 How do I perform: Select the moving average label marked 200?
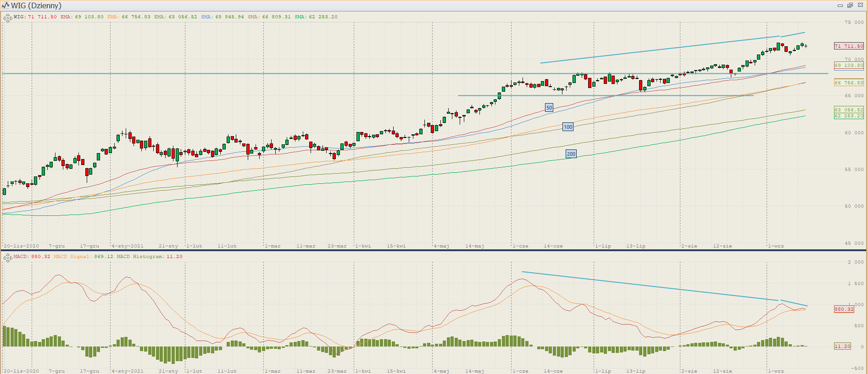click(571, 154)
